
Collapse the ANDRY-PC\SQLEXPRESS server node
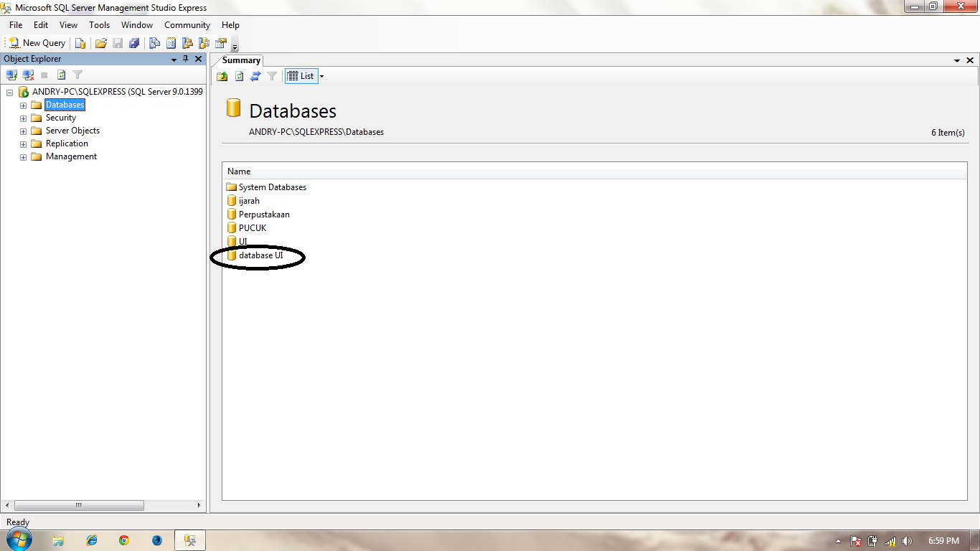pyautogui.click(x=10, y=92)
